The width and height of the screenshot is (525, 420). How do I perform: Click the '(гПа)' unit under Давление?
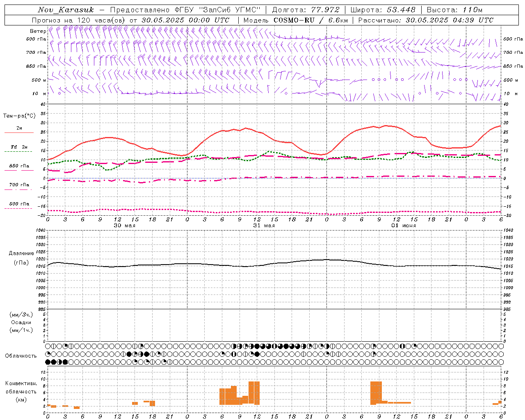[21, 263]
